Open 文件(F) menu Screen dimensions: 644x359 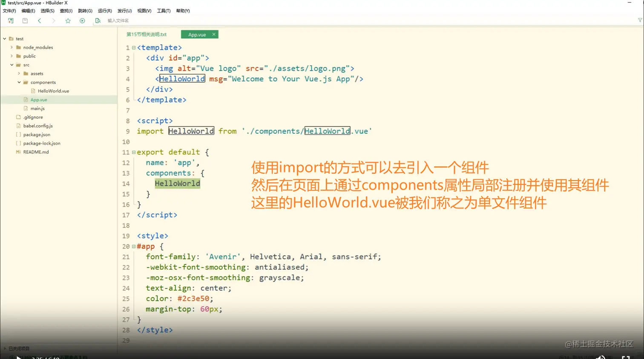9,11
